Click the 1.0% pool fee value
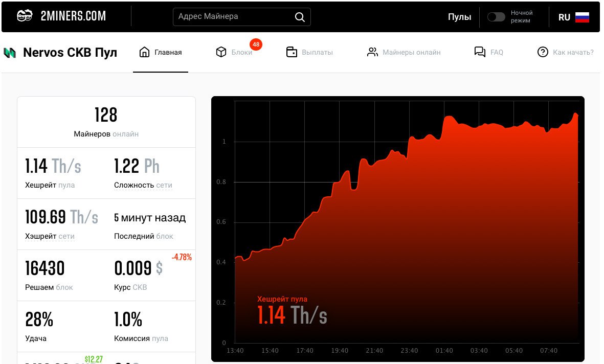 pyautogui.click(x=128, y=320)
